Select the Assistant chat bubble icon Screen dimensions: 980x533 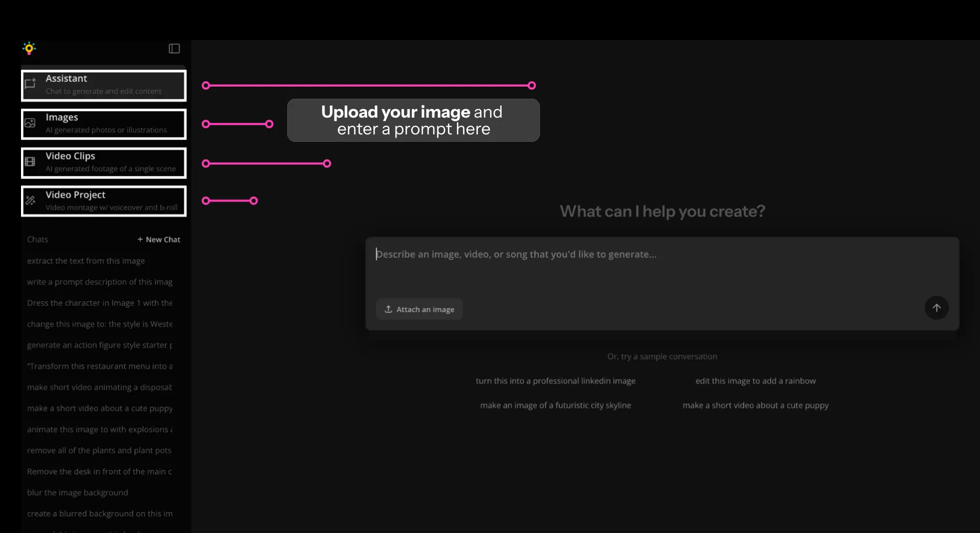(30, 84)
